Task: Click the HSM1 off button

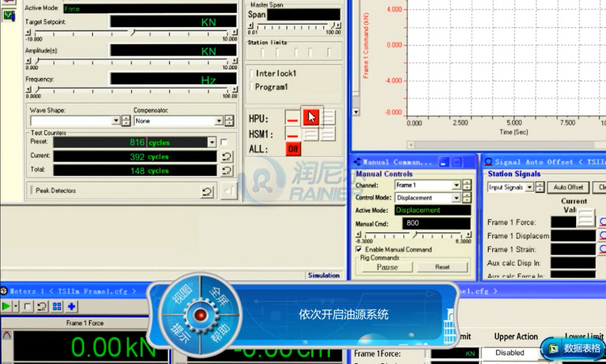Action: point(292,134)
